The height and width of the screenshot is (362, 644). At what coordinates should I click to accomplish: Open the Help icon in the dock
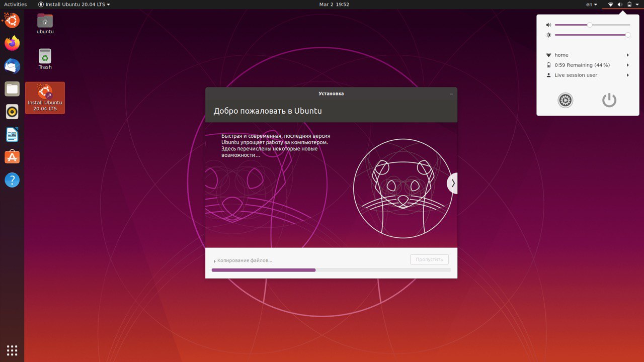pyautogui.click(x=12, y=180)
